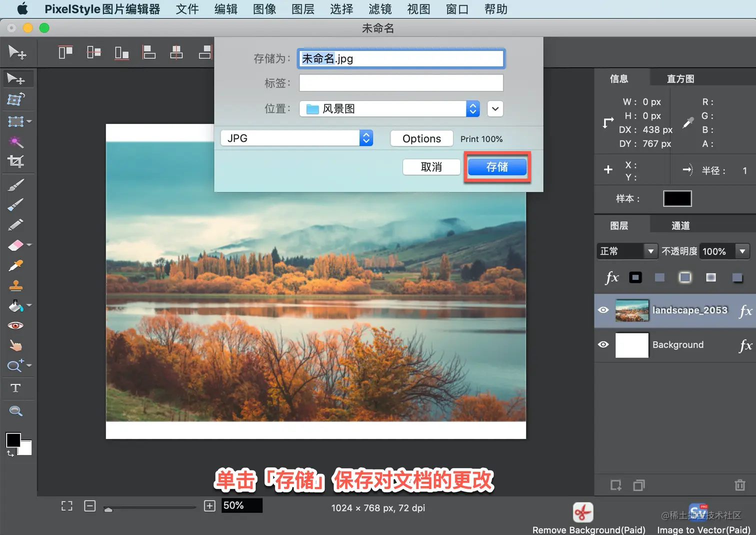Click the outer glow layer effect icon
756x535 pixels.
point(685,277)
